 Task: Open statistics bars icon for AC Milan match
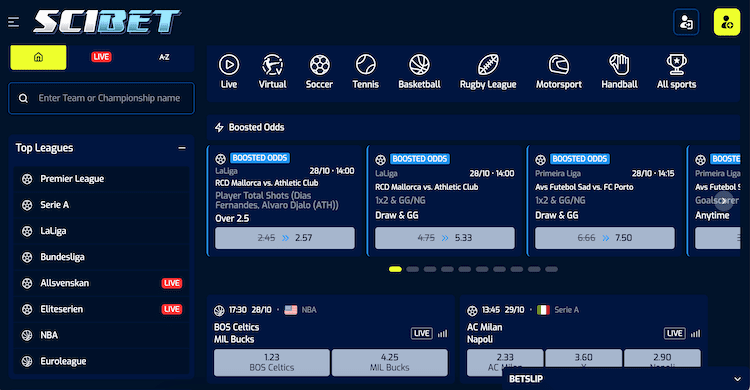tap(695, 334)
